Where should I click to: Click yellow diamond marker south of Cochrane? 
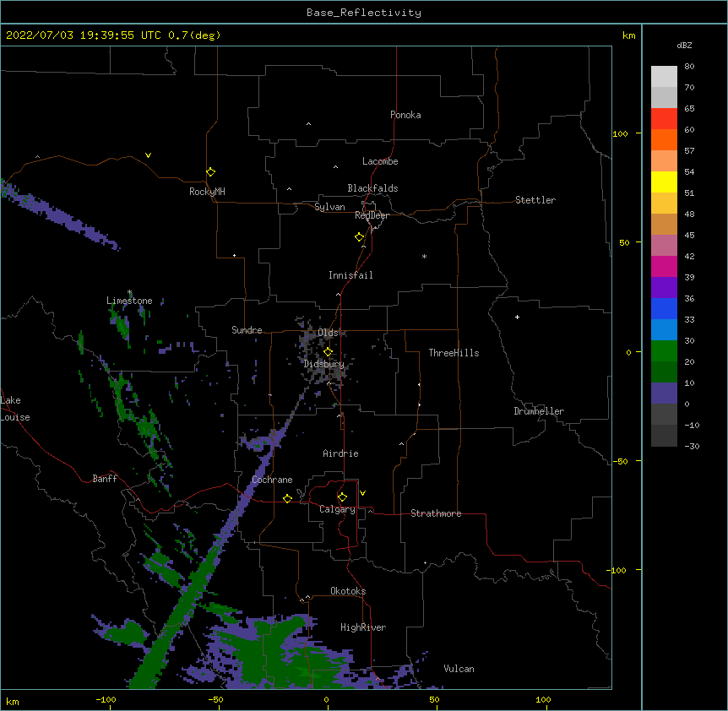[x=287, y=498]
